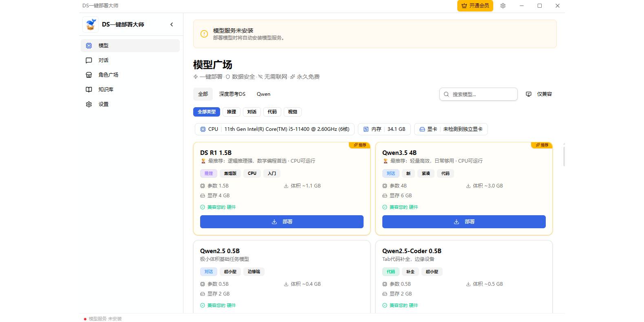
Task: Click the 推理 tag on DS R1 1.5B
Action: click(x=209, y=174)
